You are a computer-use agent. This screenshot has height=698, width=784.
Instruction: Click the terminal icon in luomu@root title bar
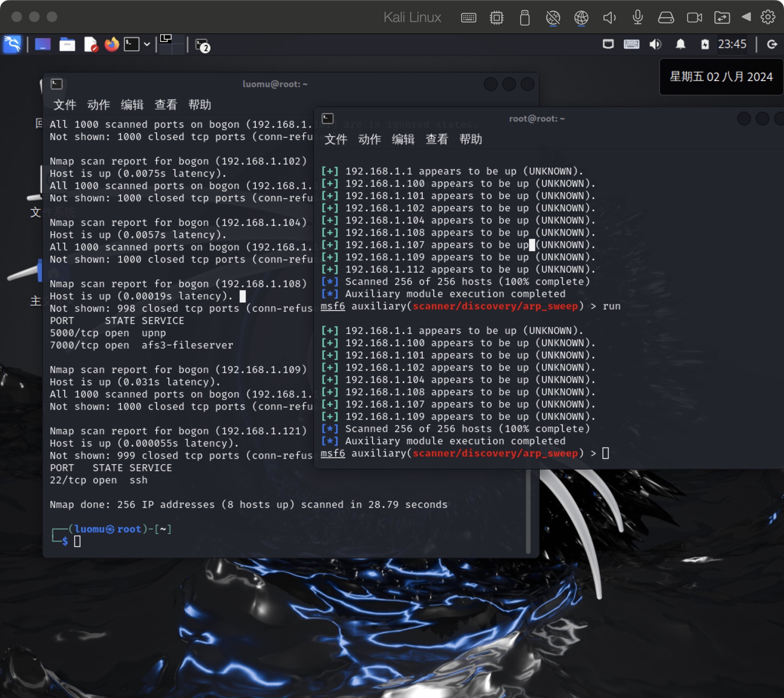[x=57, y=84]
